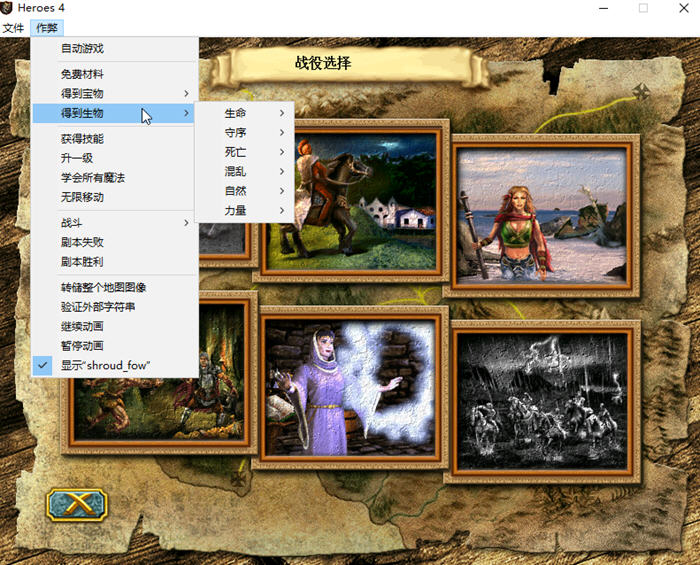Click the golden X cancel button
Screen dimensions: 700x565
point(77,505)
